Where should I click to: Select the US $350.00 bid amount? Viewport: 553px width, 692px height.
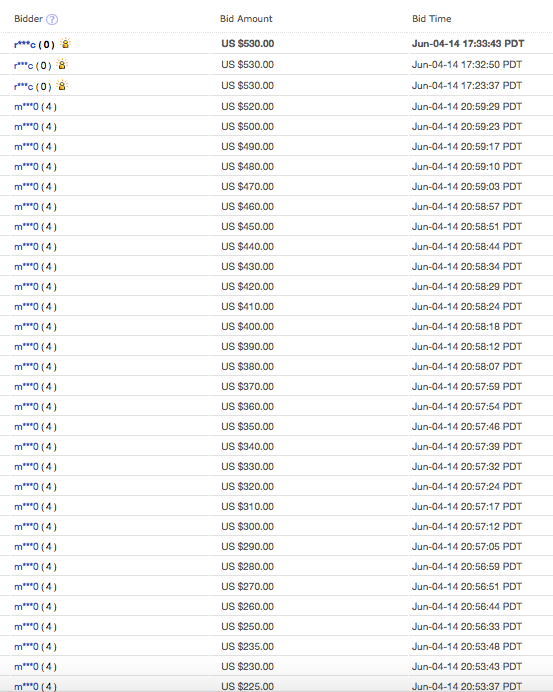(248, 427)
